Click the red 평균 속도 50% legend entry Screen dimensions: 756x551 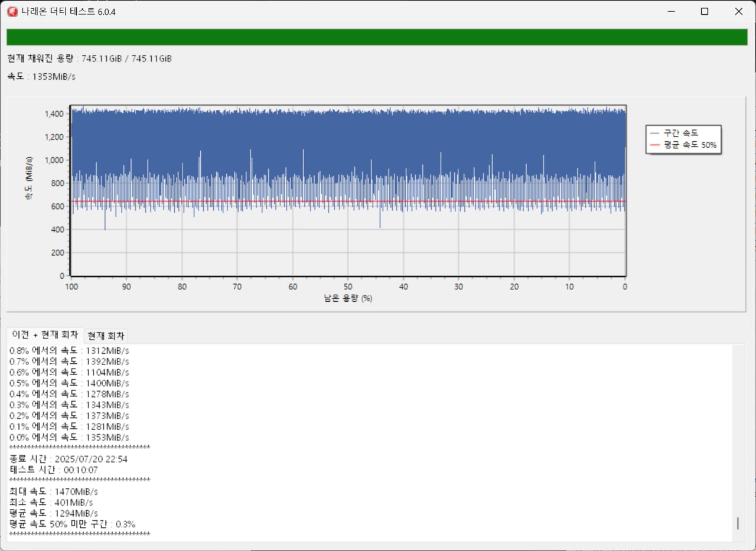(684, 145)
